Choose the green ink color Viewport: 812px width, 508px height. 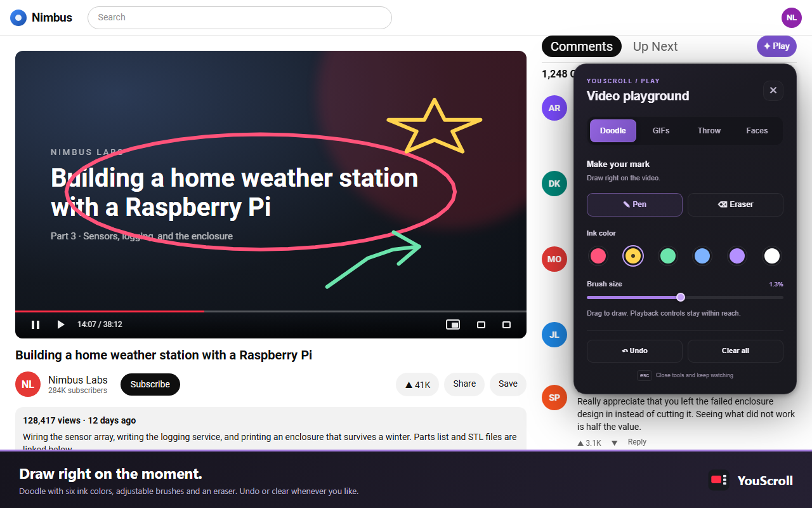pos(668,256)
